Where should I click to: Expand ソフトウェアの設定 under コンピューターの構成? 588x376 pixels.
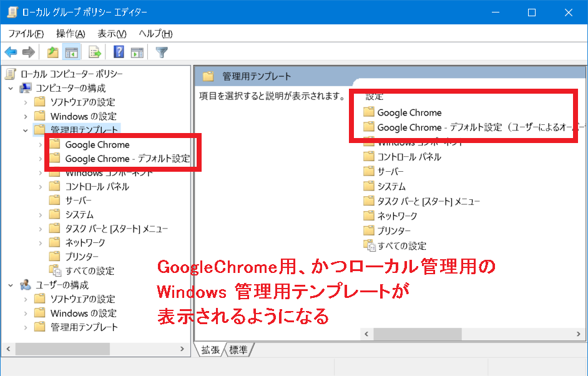pyautogui.click(x=26, y=102)
